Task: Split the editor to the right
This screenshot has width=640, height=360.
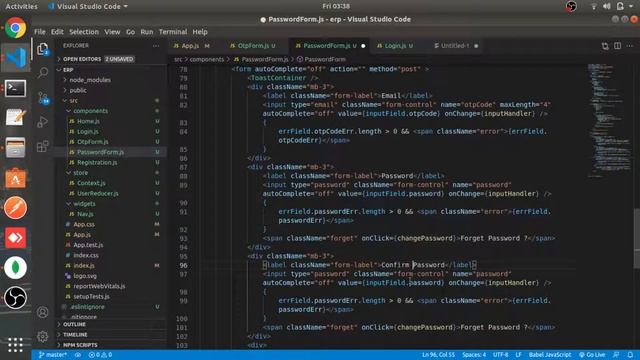Action: (618, 46)
